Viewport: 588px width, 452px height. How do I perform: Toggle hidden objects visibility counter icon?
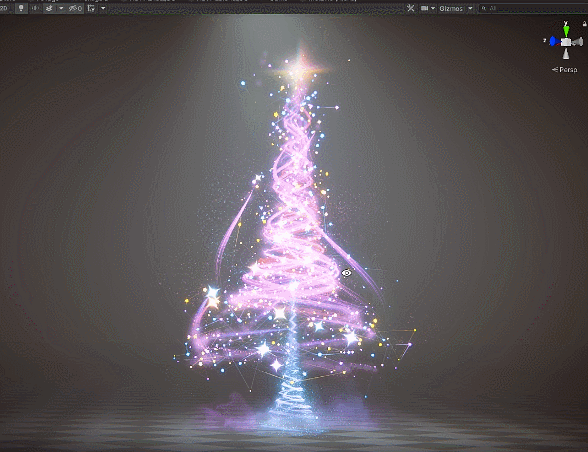coord(75,8)
